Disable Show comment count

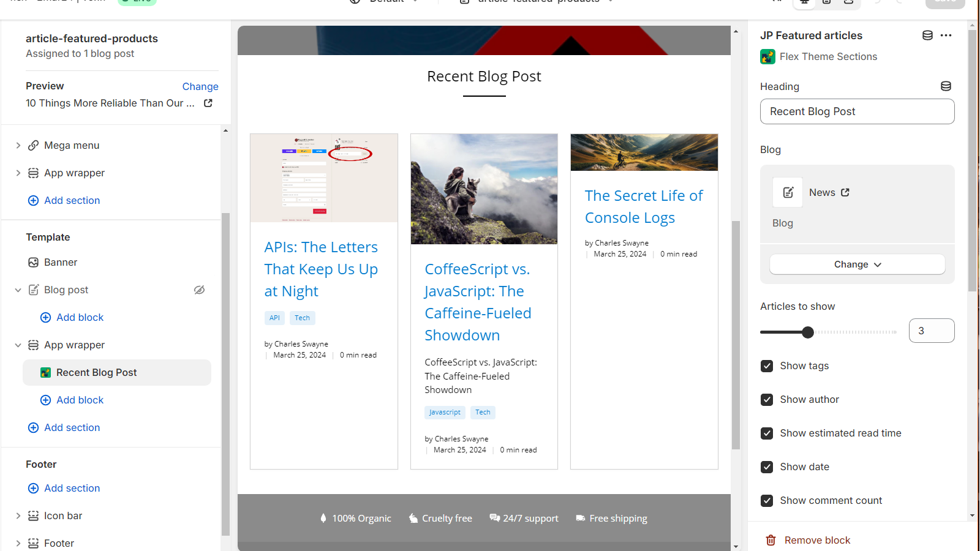tap(767, 500)
